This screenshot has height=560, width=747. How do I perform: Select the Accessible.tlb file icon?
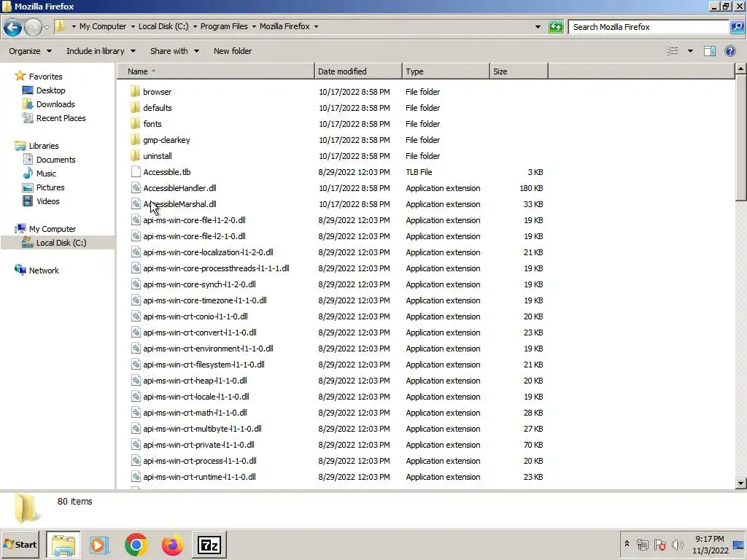pos(136,172)
